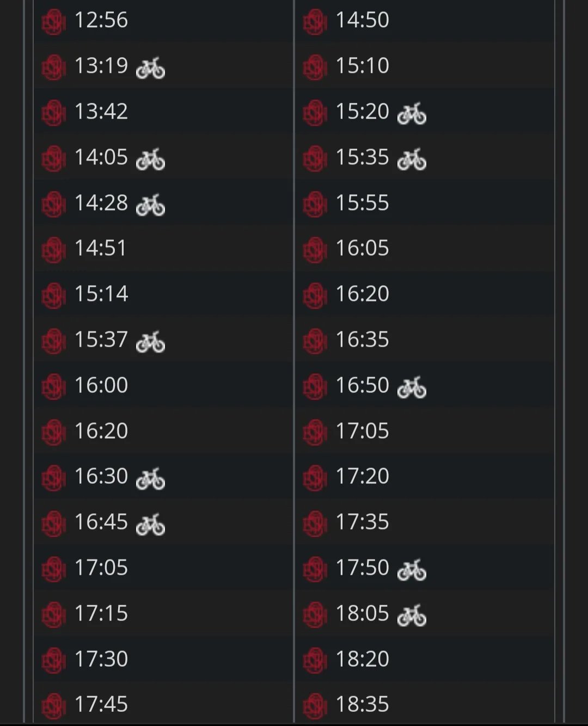The width and height of the screenshot is (588, 726).
Task: Select the red transit icon beside 16:00
Action: [x=53, y=386]
